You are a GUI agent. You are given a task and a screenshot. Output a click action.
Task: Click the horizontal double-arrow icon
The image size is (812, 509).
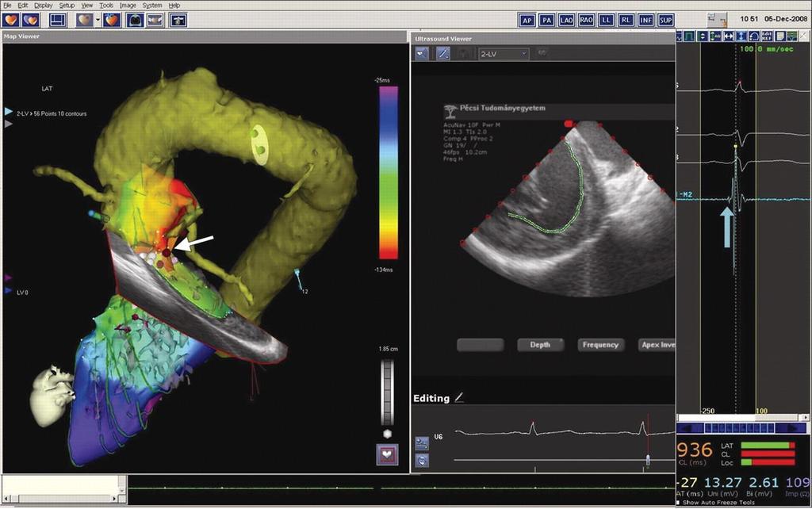pos(729,36)
